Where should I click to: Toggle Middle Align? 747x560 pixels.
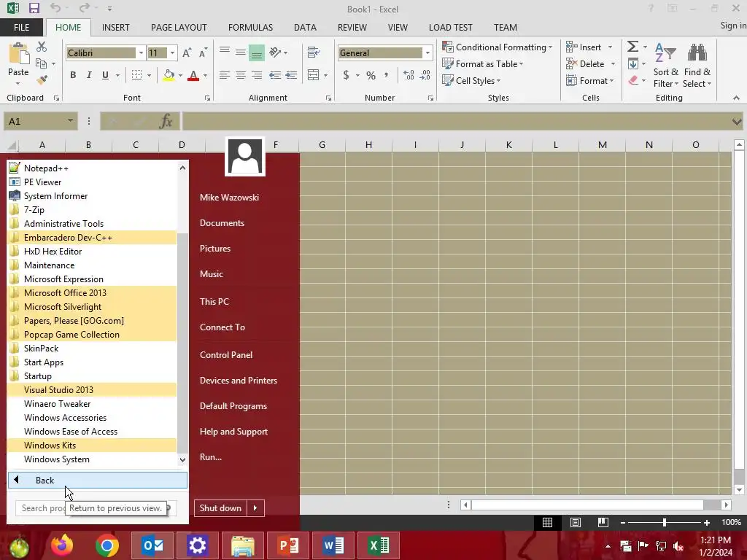(241, 52)
